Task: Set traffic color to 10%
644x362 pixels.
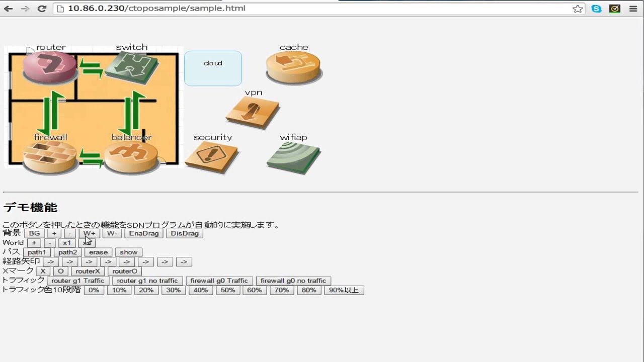Action: coord(119,290)
